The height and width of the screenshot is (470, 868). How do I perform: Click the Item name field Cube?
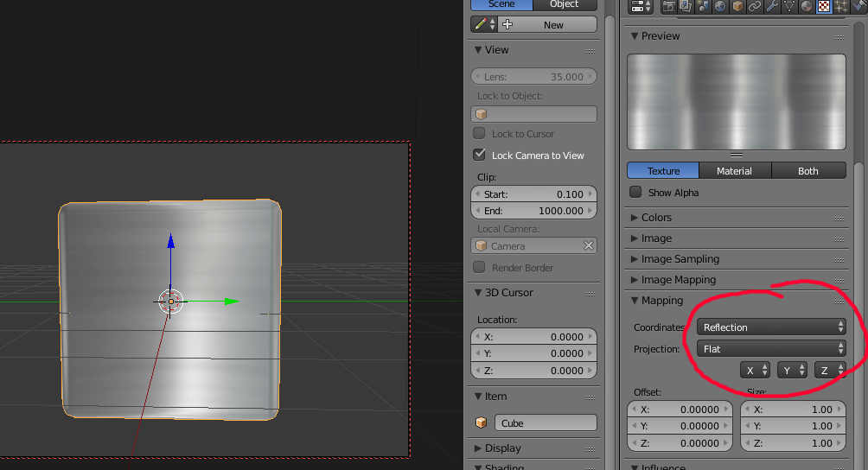coord(546,423)
